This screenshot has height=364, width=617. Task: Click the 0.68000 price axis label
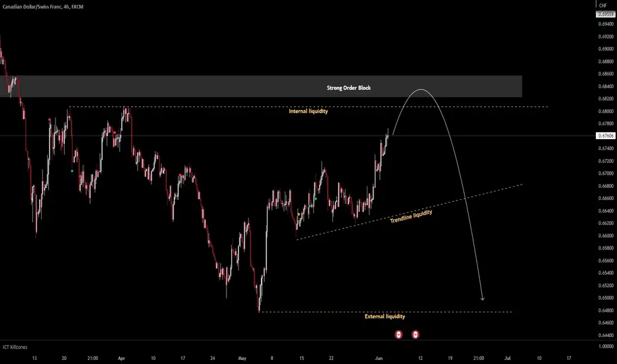[x=606, y=111]
